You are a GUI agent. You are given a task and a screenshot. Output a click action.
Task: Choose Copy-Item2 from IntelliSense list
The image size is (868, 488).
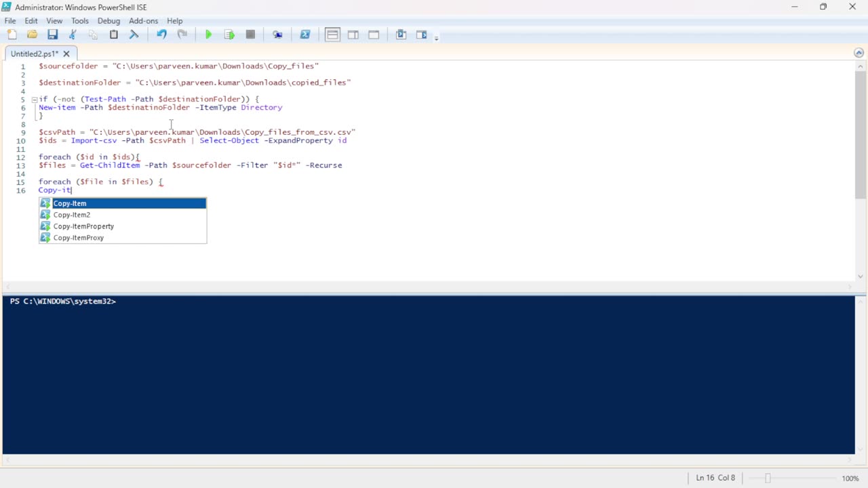tap(123, 215)
